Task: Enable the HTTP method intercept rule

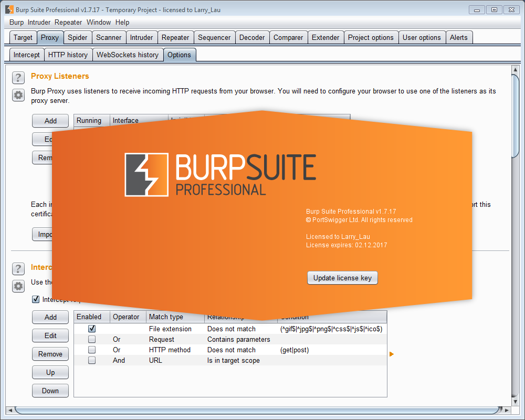Action: pyautogui.click(x=92, y=350)
